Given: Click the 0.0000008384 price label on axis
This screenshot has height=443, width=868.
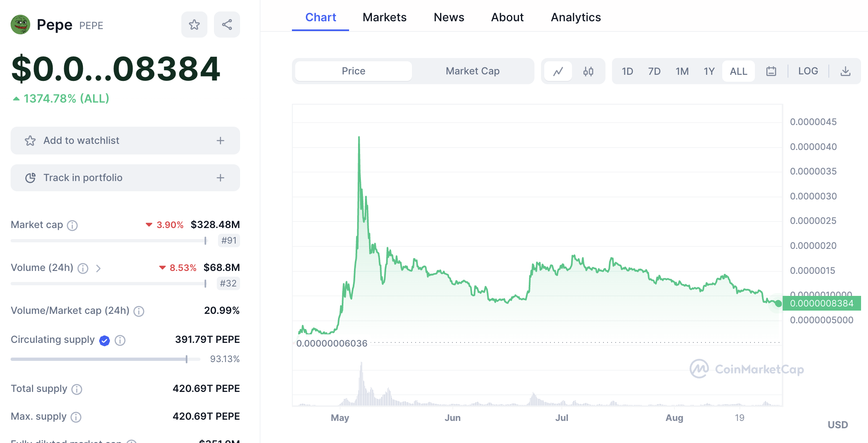Looking at the screenshot, I should [x=821, y=303].
